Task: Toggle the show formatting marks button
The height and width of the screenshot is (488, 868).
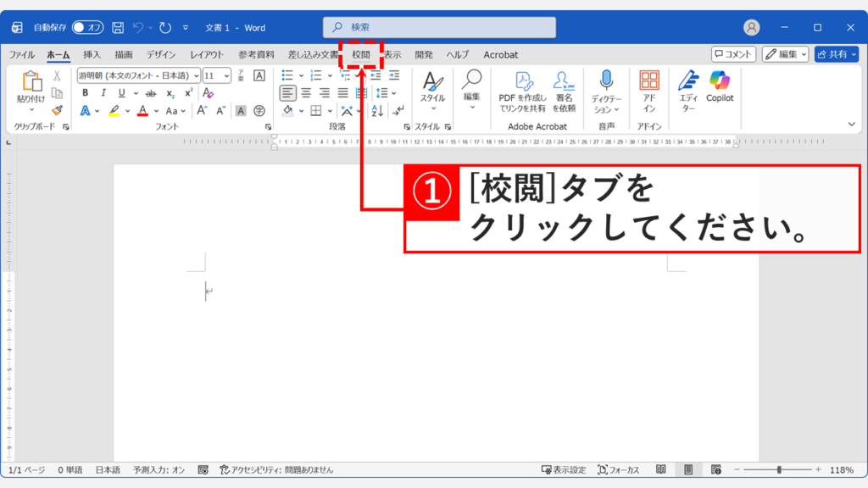Action: [x=397, y=111]
